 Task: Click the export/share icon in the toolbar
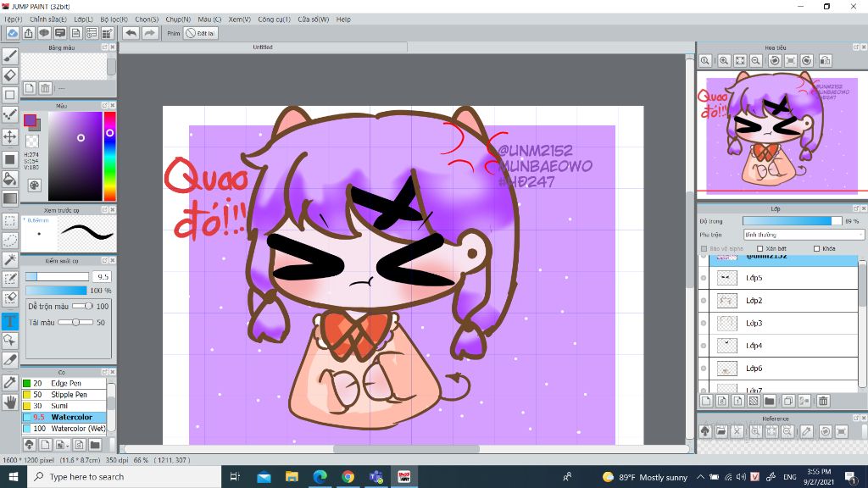point(29,33)
